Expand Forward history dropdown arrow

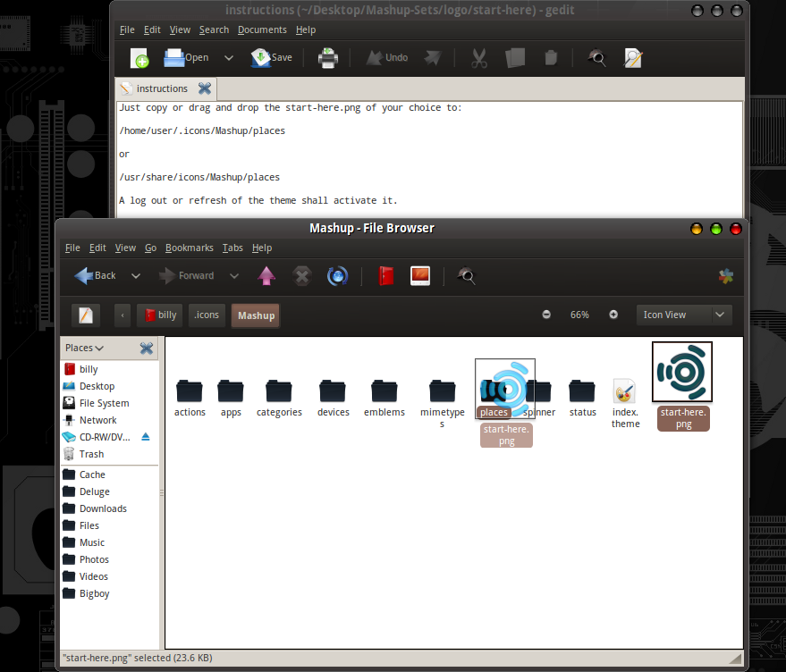tap(234, 275)
